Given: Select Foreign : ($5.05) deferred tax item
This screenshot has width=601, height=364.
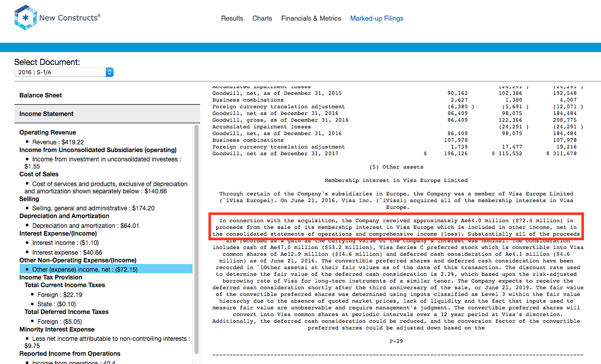Looking at the screenshot, I should (60, 322).
